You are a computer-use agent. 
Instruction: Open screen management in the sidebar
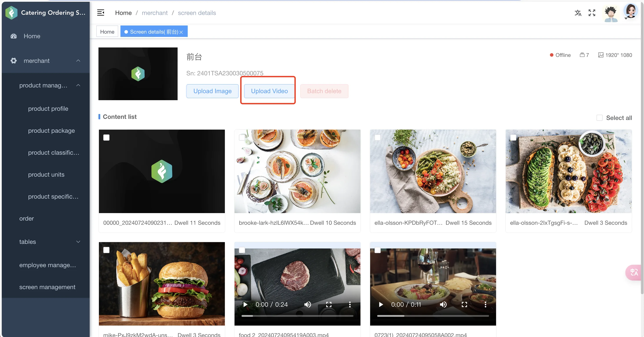(47, 287)
